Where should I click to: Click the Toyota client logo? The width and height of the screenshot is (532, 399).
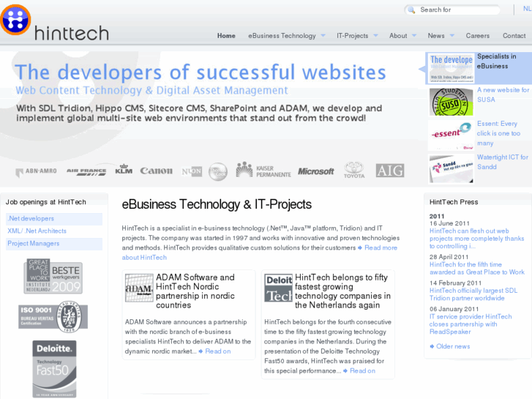point(354,170)
